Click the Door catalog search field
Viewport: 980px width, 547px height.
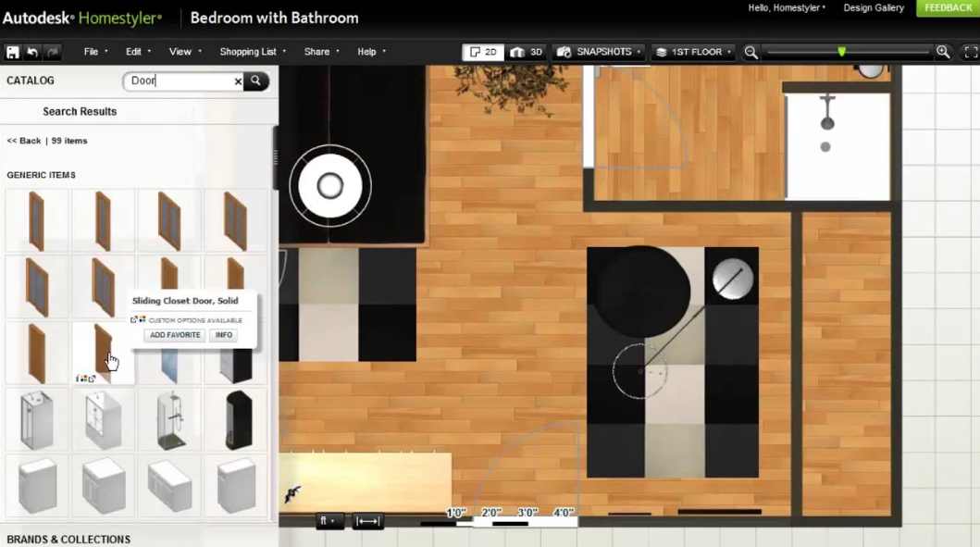(180, 81)
